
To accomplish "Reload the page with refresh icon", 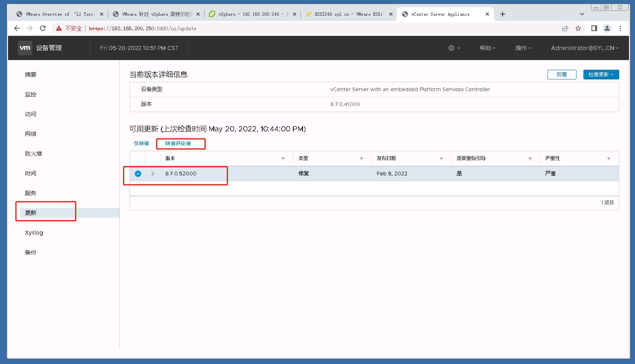I will [43, 28].
